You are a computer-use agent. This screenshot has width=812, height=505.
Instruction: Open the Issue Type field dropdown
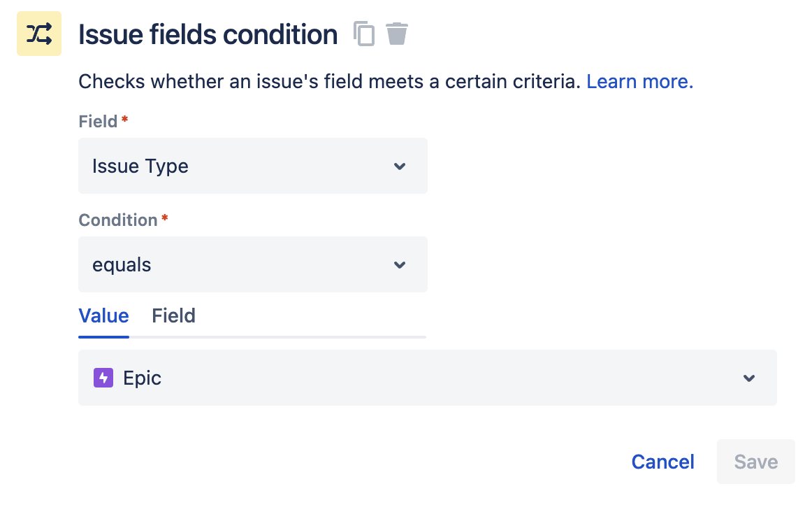coord(253,166)
